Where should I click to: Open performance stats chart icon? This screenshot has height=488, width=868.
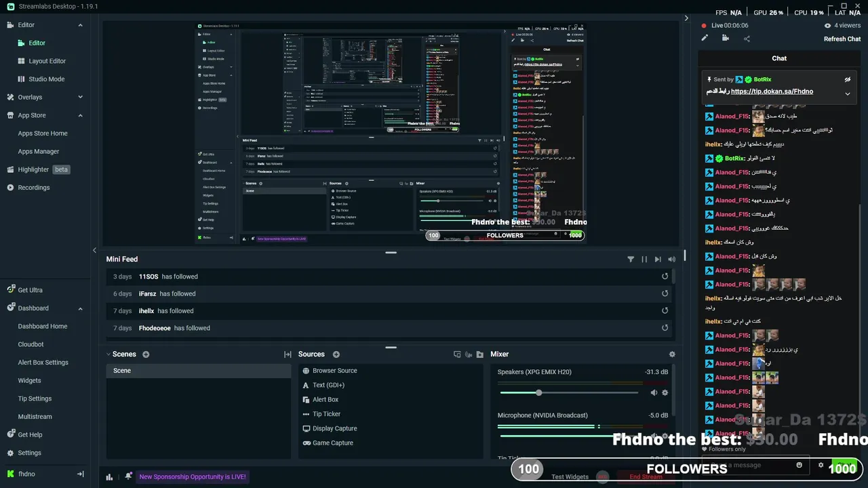click(109, 477)
